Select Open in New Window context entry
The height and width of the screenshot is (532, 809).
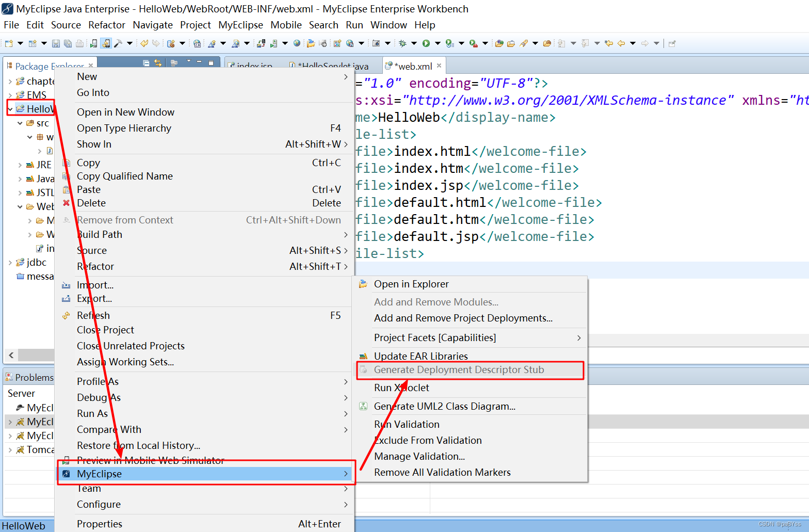(204, 112)
